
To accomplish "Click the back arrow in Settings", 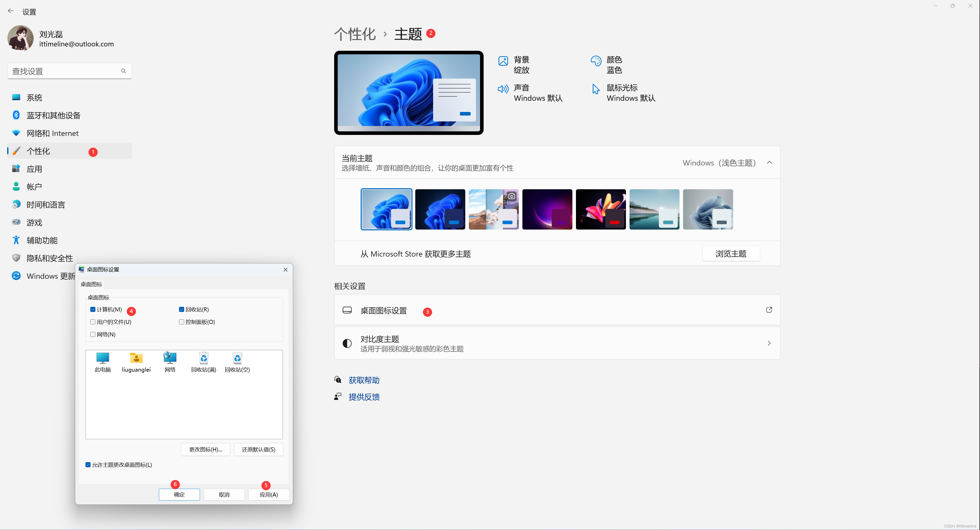I will [11, 11].
